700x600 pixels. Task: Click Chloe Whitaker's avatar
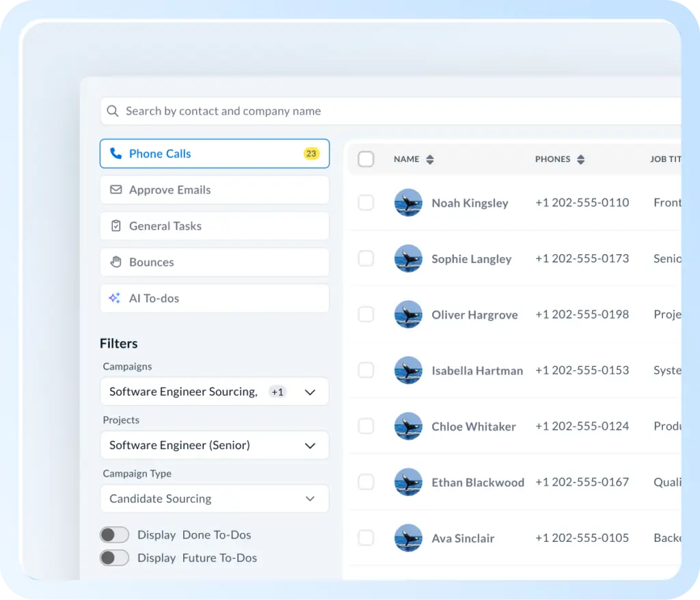pos(408,426)
